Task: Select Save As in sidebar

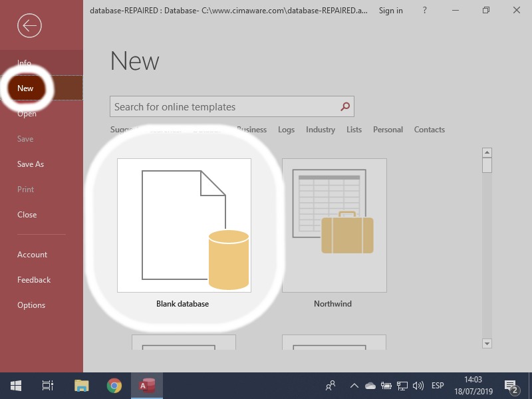Action: (x=31, y=164)
